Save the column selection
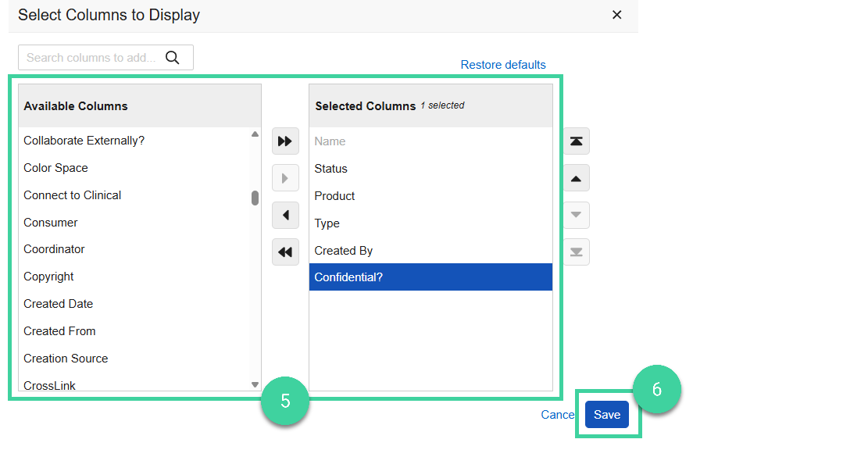 tap(607, 414)
